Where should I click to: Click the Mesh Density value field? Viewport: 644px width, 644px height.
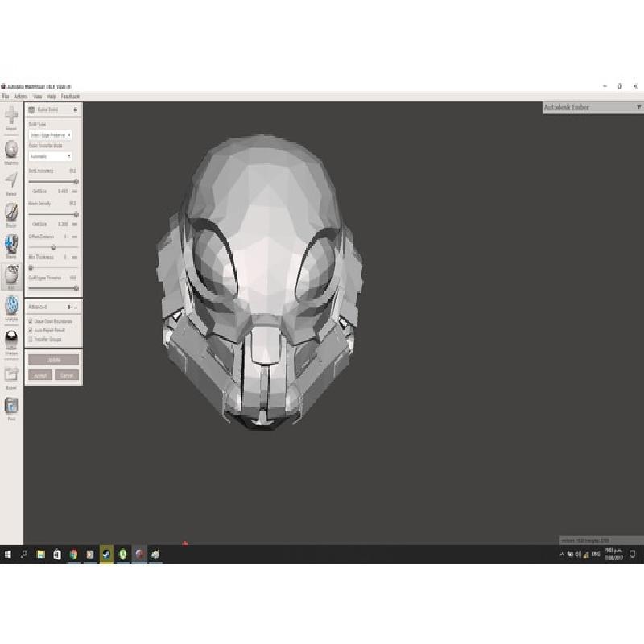tap(72, 204)
